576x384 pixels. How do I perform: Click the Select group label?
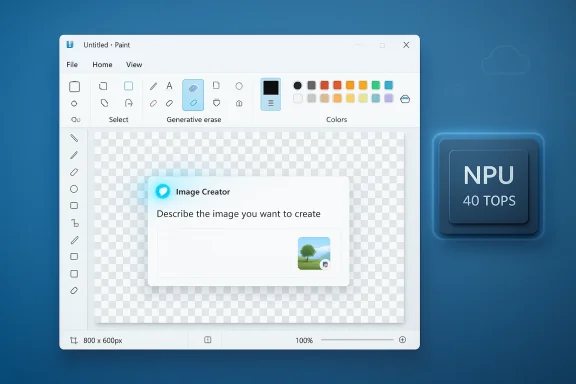pos(118,119)
